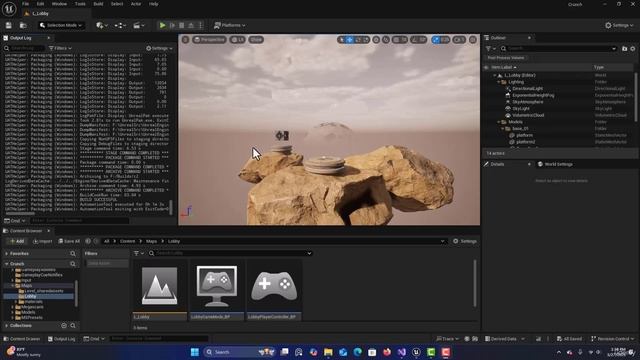Viewport: 640px width, 360px height.
Task: Select SkyLight actor in the Outliner
Action: click(520, 109)
